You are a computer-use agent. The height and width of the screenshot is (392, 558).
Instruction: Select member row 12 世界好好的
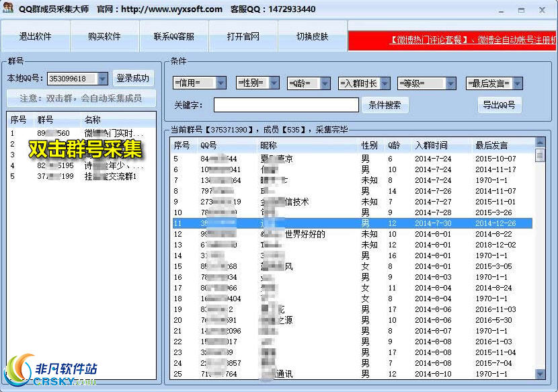coord(352,234)
